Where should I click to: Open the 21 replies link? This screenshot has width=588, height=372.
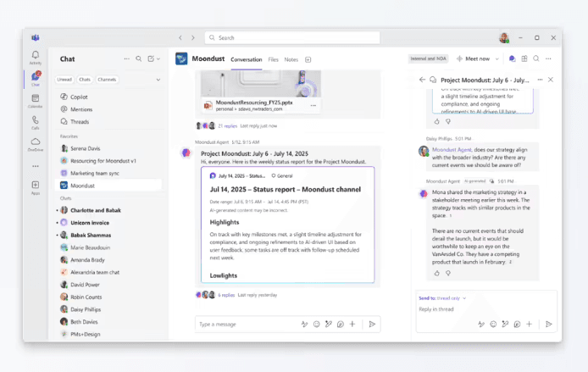tap(228, 126)
